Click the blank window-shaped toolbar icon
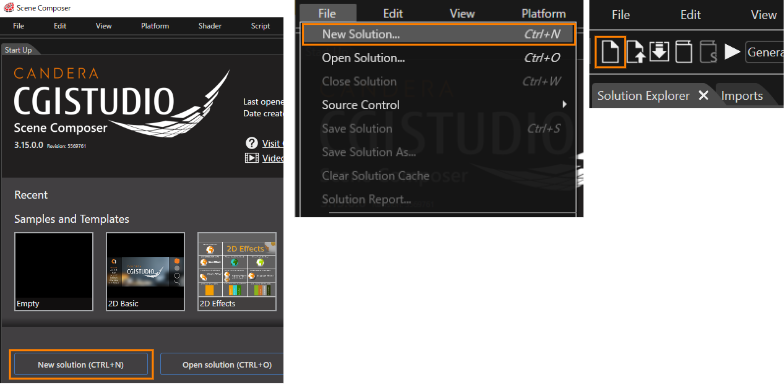This screenshot has width=784, height=384. [x=684, y=52]
